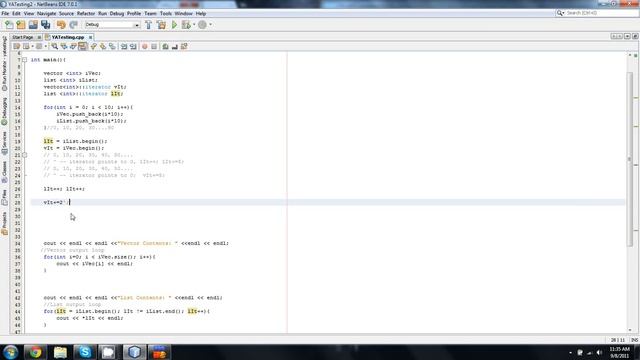Open the File menu

[5, 13]
